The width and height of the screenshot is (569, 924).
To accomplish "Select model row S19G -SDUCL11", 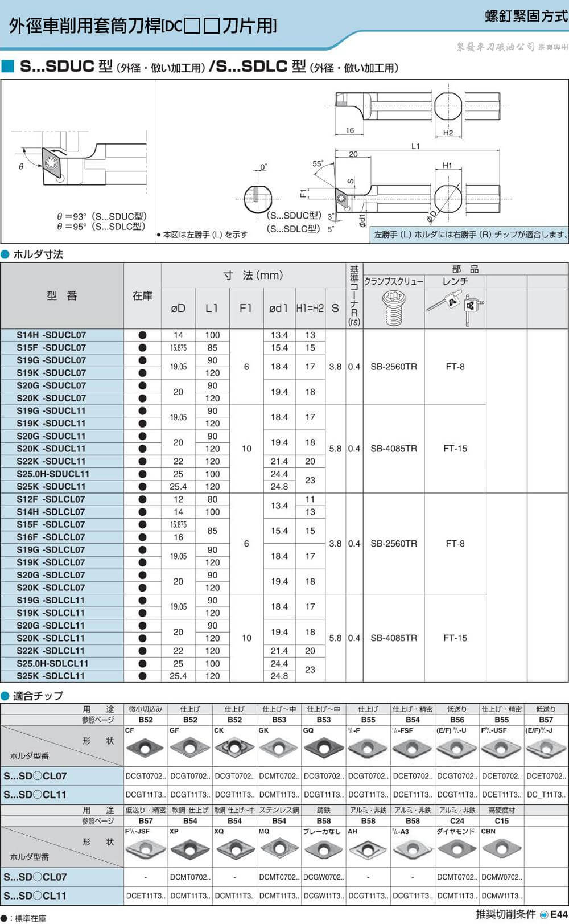I will (62, 410).
